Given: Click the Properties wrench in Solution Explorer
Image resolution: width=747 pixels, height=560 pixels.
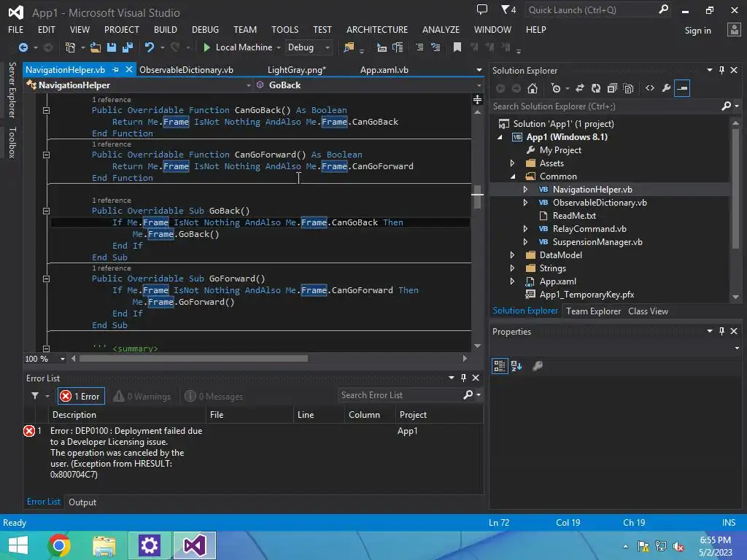Looking at the screenshot, I should click(666, 88).
